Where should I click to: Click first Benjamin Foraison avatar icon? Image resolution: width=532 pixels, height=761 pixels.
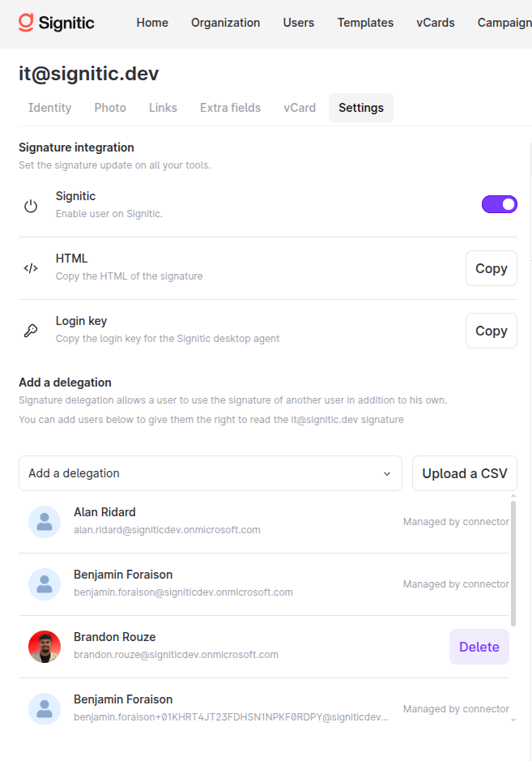pos(45,584)
